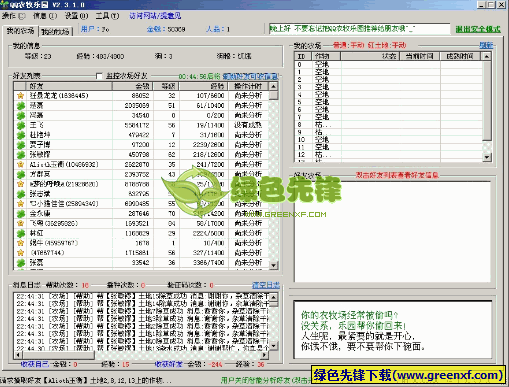Click the 作物 column header in farm list
Screen dimensions: 509x387
pos(326,56)
